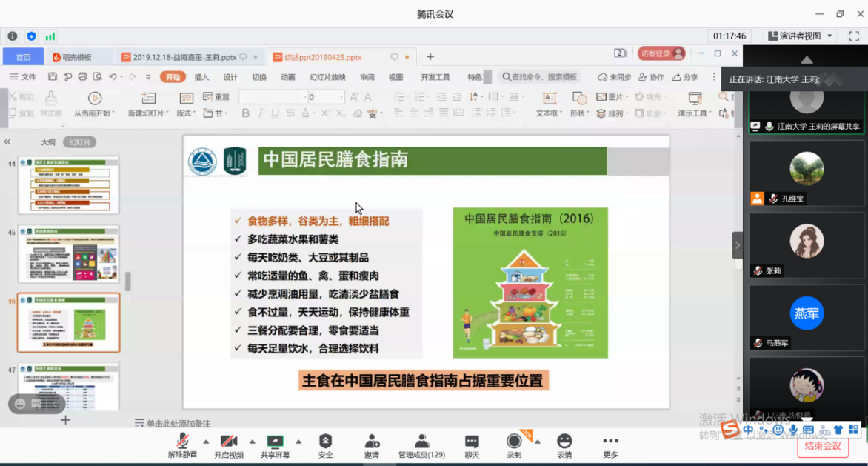Expand the 文件 menu
The image size is (868, 466).
[x=23, y=77]
